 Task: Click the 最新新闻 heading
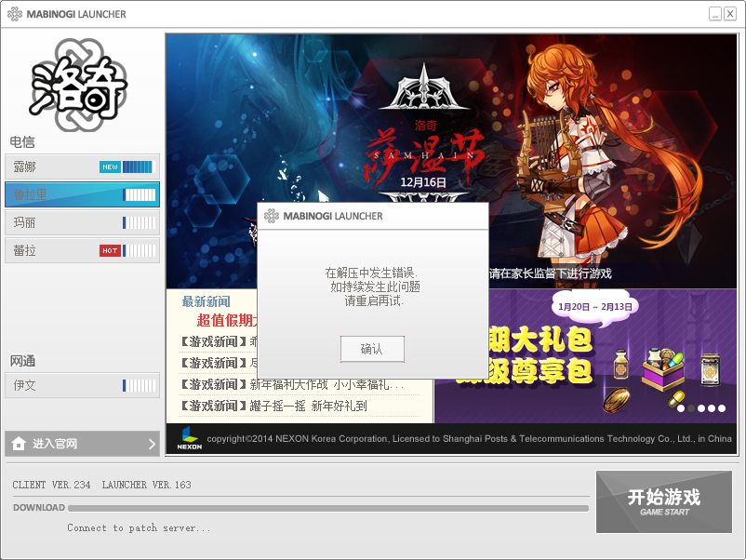click(206, 301)
